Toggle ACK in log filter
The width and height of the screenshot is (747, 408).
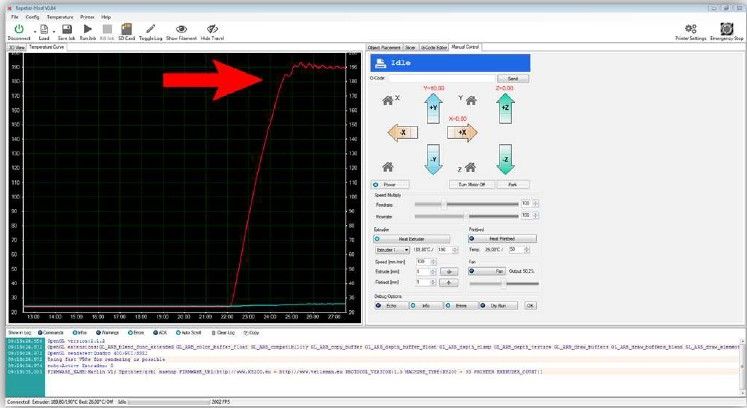[x=160, y=333]
